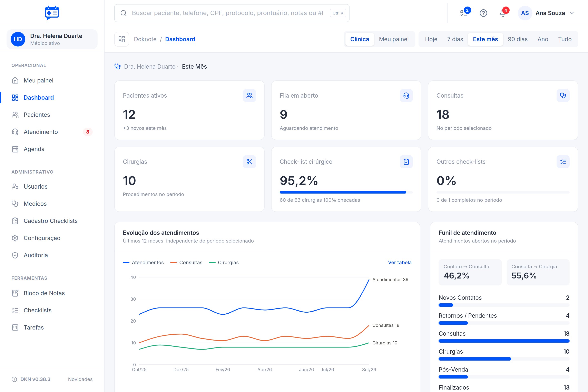Click the Fila em aberto headset icon
Screen dimensions: 588x392
click(406, 96)
